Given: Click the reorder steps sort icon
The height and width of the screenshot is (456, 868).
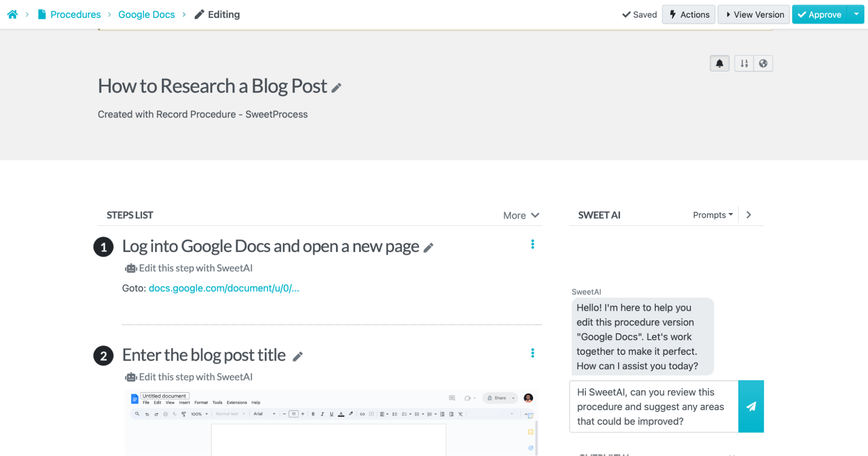Looking at the screenshot, I should [x=744, y=63].
